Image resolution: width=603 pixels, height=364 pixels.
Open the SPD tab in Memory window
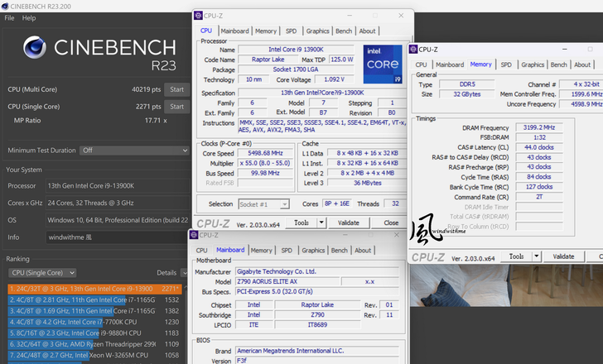click(x=505, y=65)
